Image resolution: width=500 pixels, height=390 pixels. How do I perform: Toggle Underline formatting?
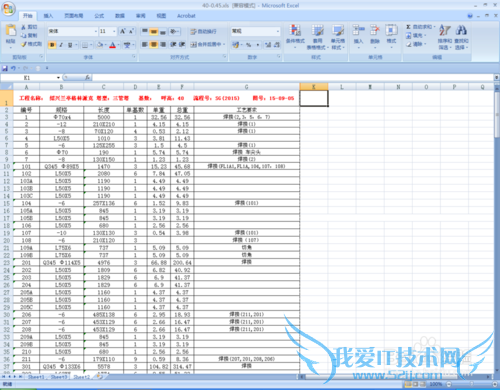click(x=70, y=45)
